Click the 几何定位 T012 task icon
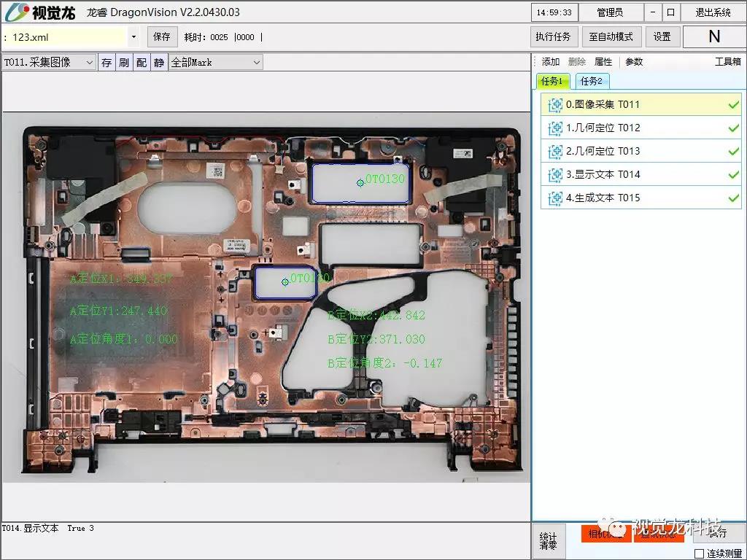The image size is (747, 560). tap(555, 128)
